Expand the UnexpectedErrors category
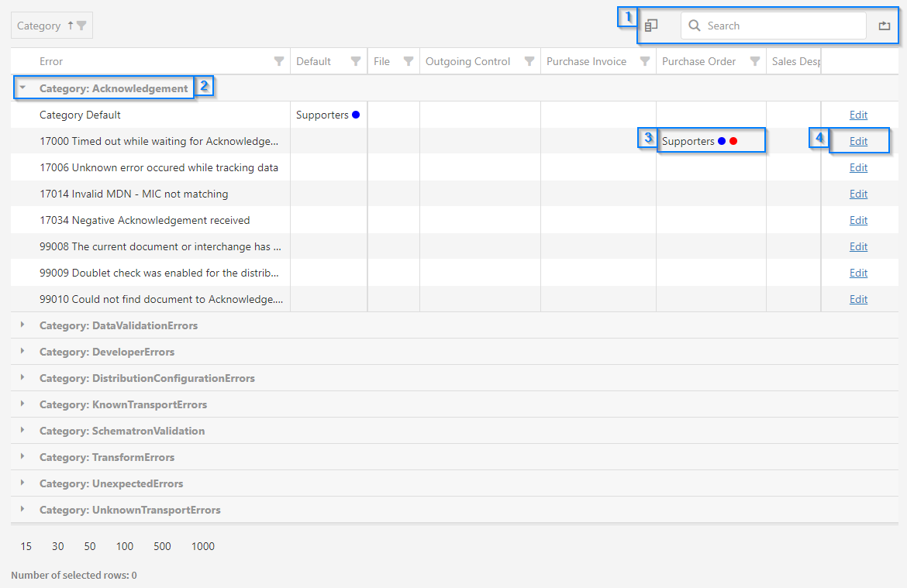Viewport: 907px width, 588px height. pyautogui.click(x=22, y=483)
